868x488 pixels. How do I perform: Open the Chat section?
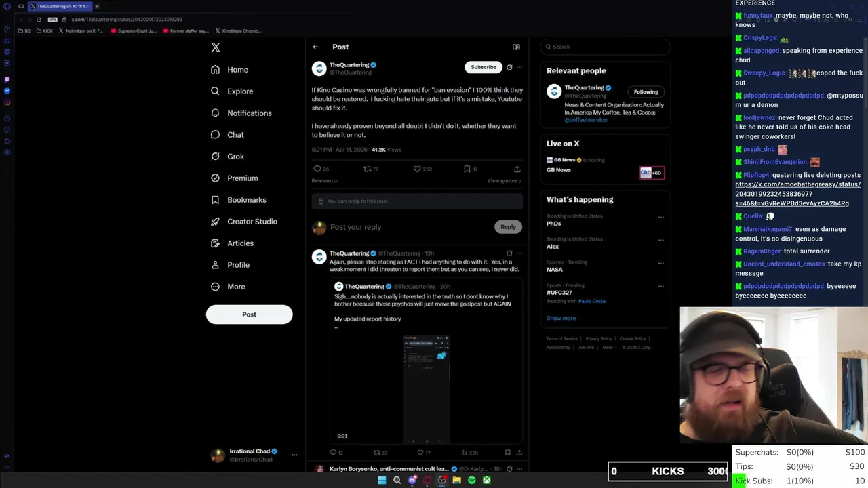(227, 135)
